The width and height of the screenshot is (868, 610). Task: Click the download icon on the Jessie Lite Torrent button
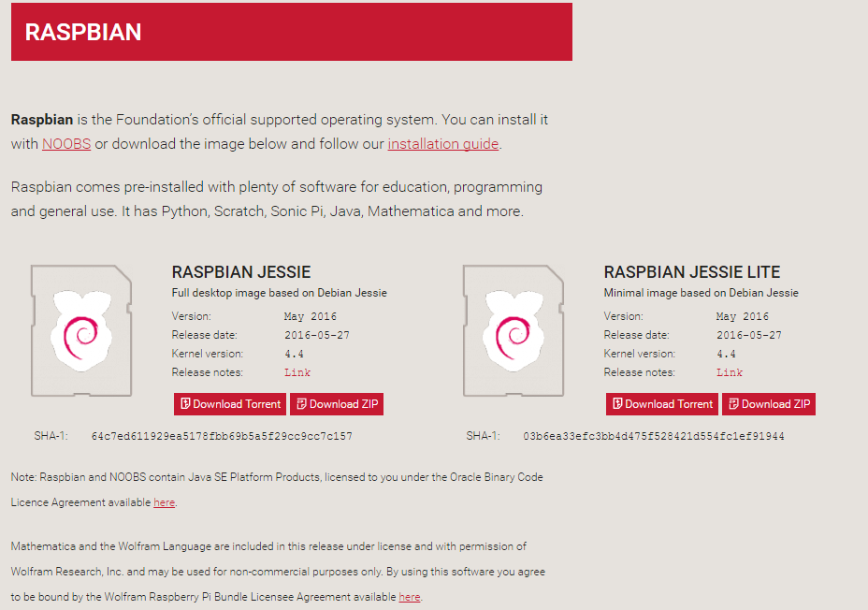click(617, 404)
